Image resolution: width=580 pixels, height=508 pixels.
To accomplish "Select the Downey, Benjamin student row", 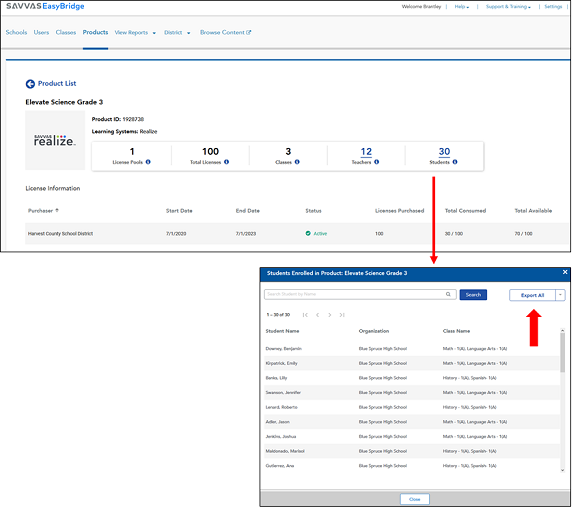I will pyautogui.click(x=411, y=349).
